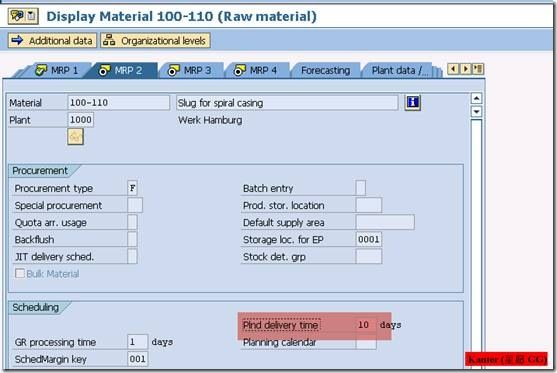Open Organizational levels dialog
The image size is (557, 373).
pyautogui.click(x=156, y=41)
